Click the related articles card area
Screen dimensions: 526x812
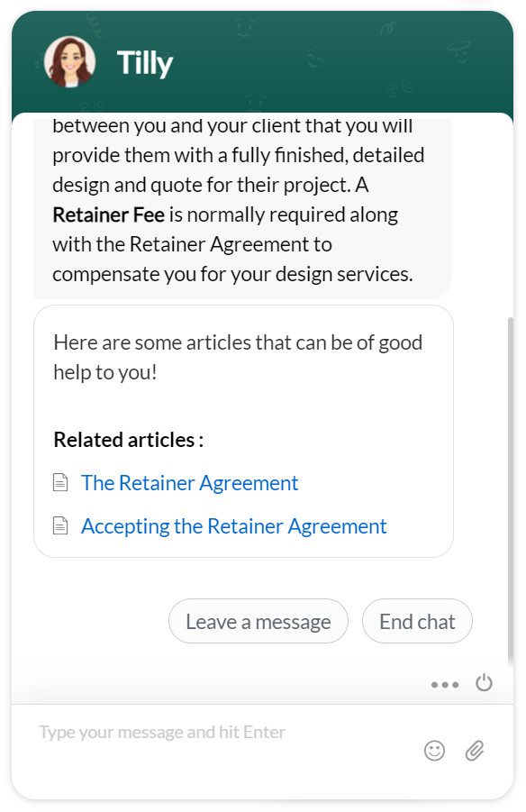(243, 431)
